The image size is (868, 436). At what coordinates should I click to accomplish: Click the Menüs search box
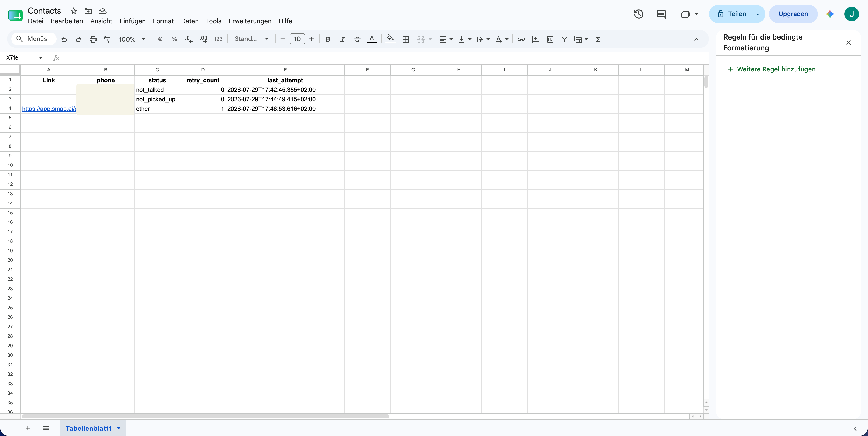(34, 39)
